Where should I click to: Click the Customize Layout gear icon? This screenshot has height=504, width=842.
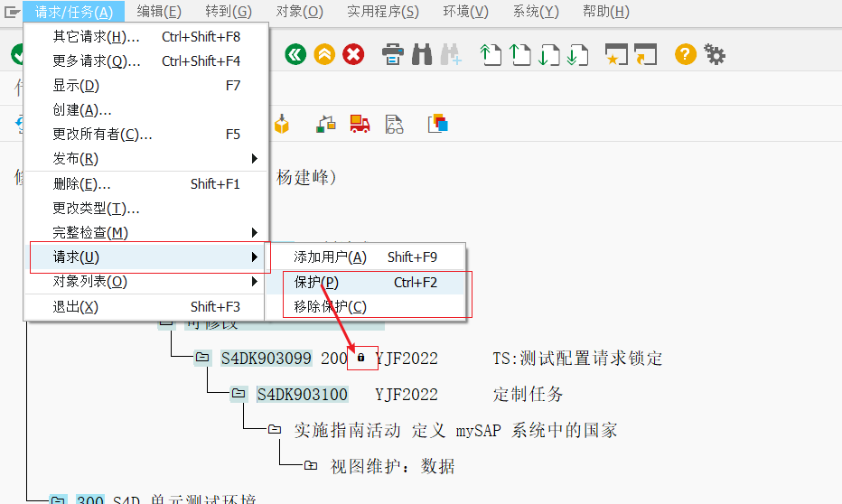coord(715,54)
